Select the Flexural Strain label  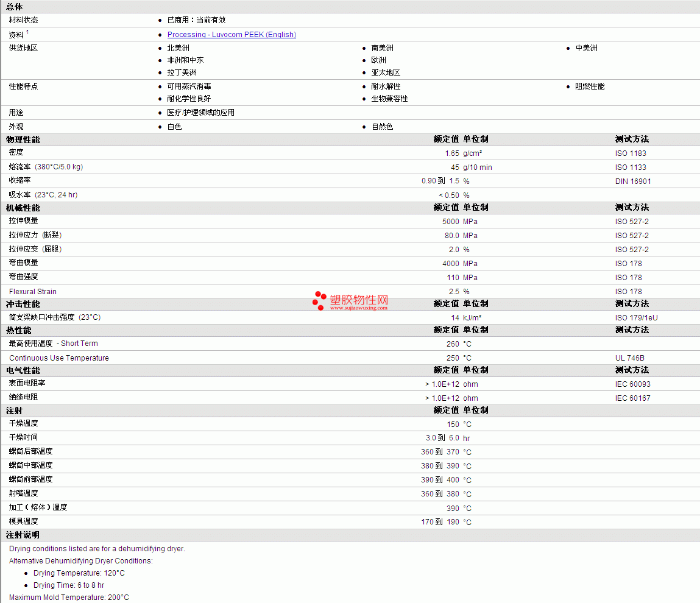[32, 292]
